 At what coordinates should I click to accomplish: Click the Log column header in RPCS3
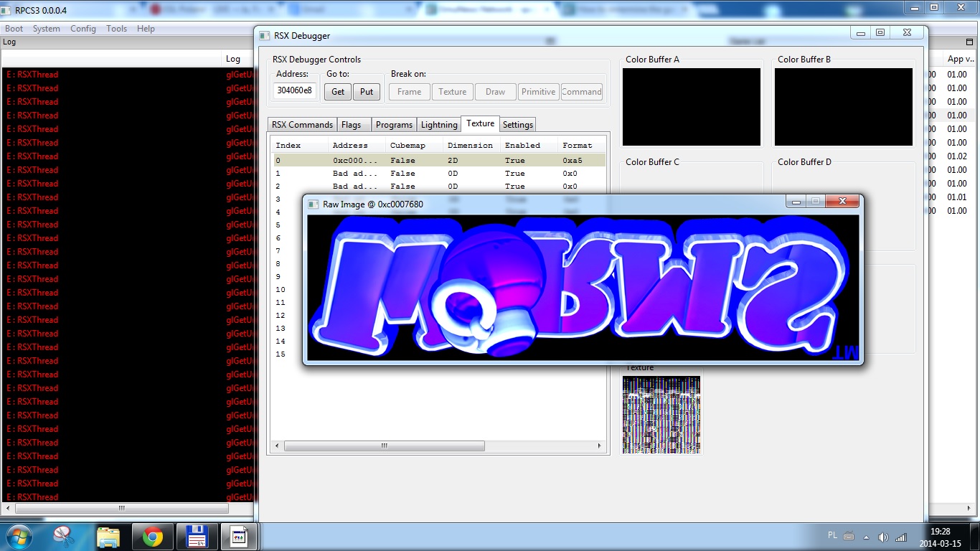[x=233, y=59]
